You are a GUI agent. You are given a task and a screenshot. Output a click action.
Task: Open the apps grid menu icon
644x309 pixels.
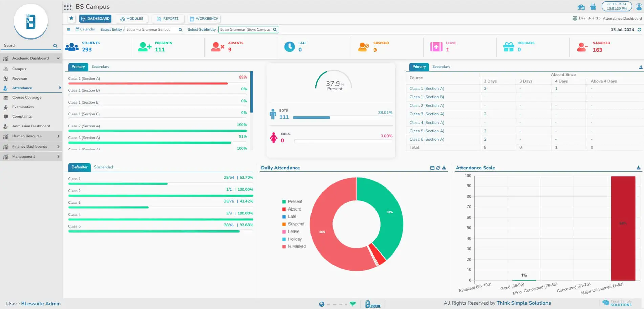point(67,7)
